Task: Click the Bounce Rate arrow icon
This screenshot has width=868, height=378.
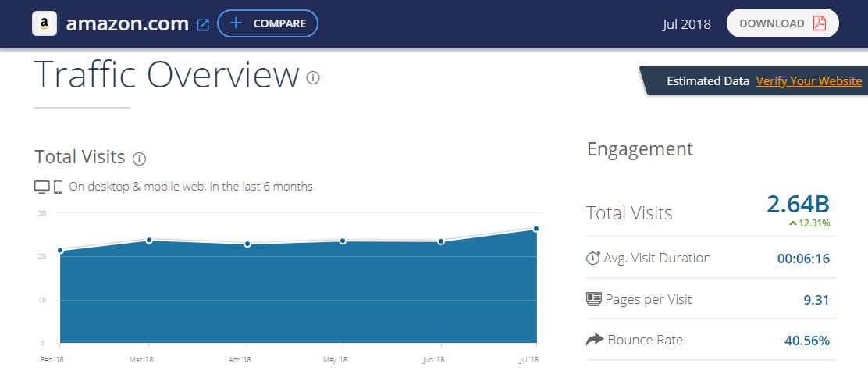Action: pos(595,339)
